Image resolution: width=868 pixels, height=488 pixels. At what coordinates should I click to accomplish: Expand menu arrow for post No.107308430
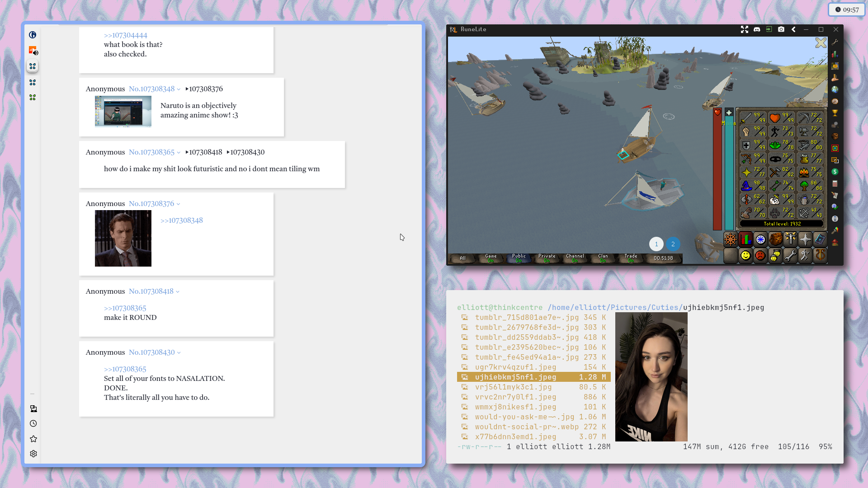[x=179, y=353]
